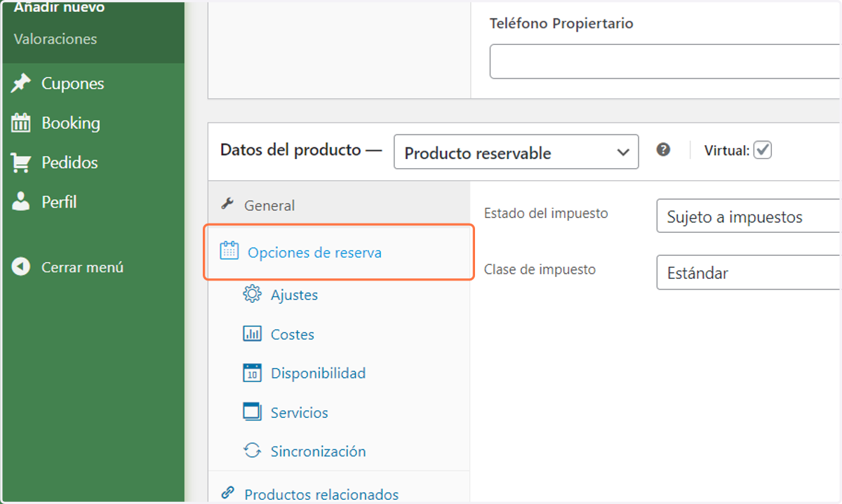Open the Valoraciones submenu link
Viewport: 842px width, 504px height.
(55, 39)
